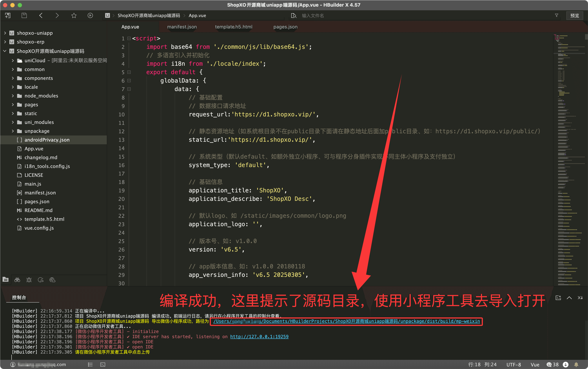Image resolution: width=588 pixels, height=369 pixels.
Task: Click the outline list icon in status bar
Action: point(90,364)
